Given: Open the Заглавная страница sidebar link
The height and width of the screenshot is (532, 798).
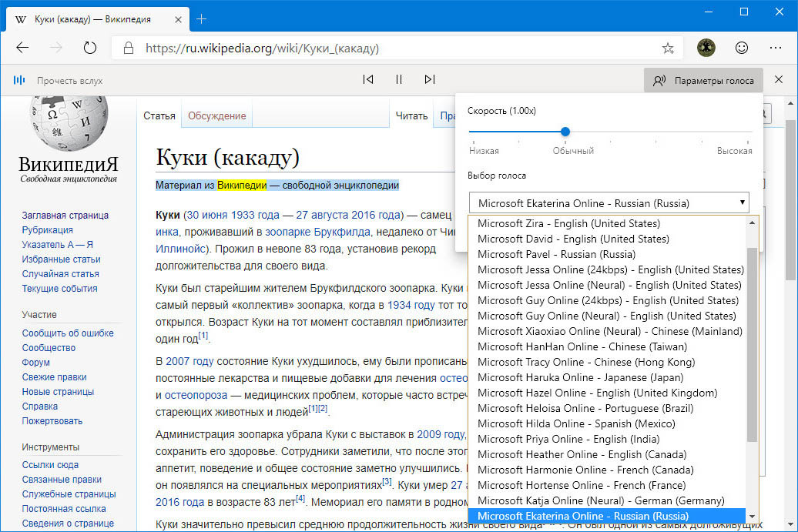Looking at the screenshot, I should 65,215.
